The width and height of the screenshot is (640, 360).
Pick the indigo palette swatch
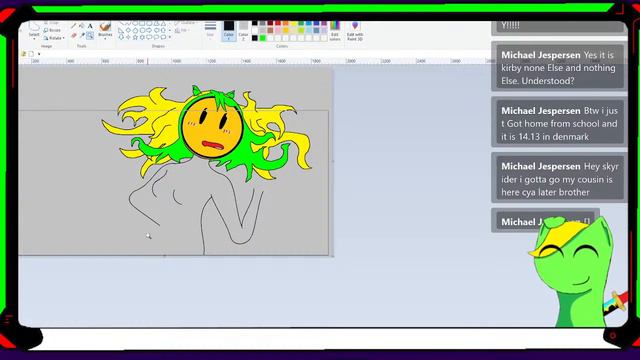(316, 23)
